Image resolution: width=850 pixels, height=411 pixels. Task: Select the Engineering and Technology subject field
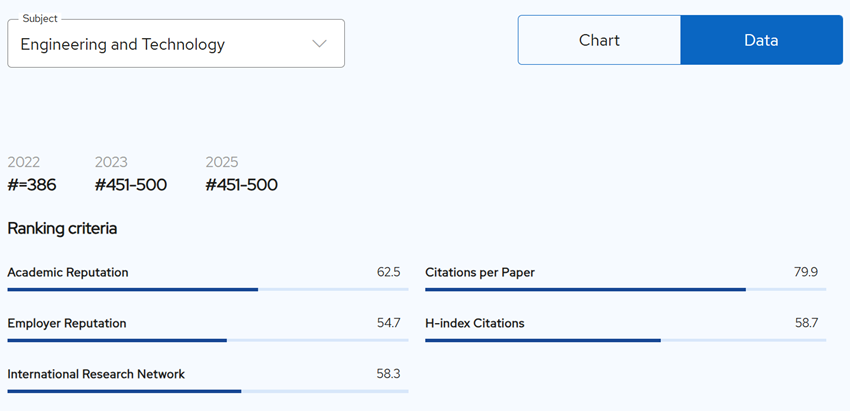pos(176,43)
